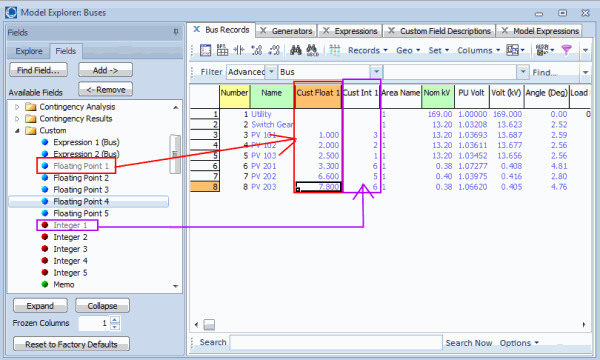Switch to Custom Field Descriptions tab
The height and width of the screenshot is (360, 600).
coord(445,31)
